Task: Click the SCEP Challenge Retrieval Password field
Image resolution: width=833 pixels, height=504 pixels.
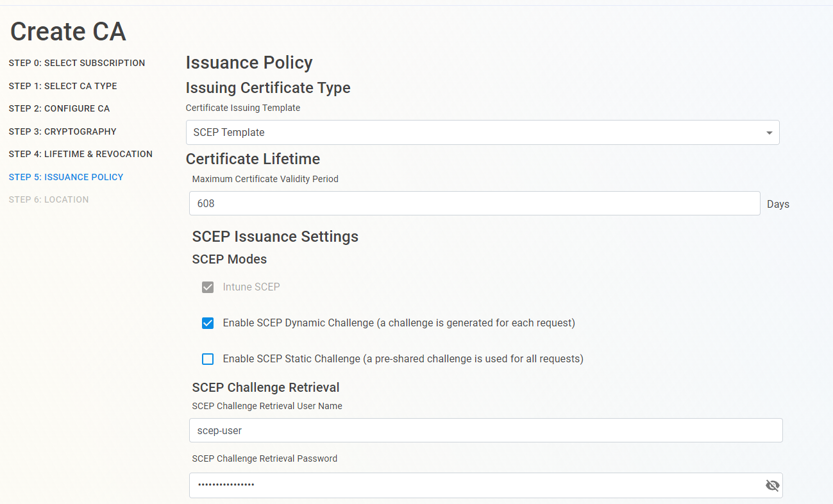Action: pyautogui.click(x=485, y=485)
